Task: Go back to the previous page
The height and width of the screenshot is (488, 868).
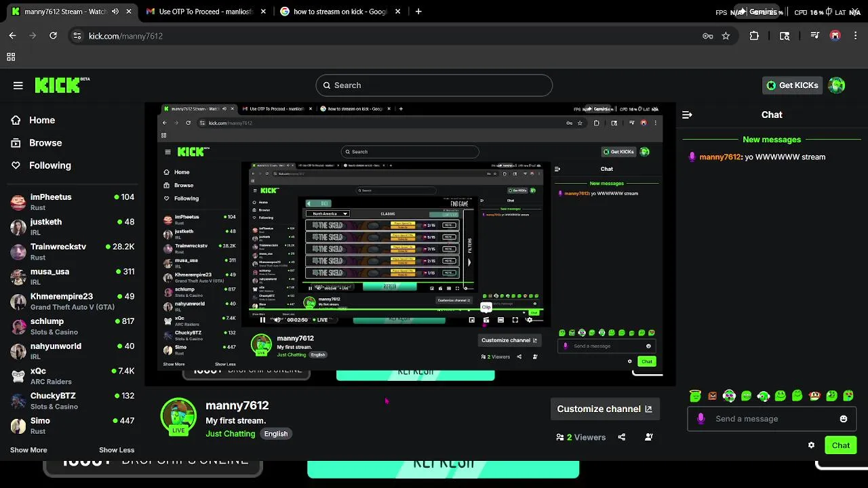Action: pyautogui.click(x=12, y=36)
